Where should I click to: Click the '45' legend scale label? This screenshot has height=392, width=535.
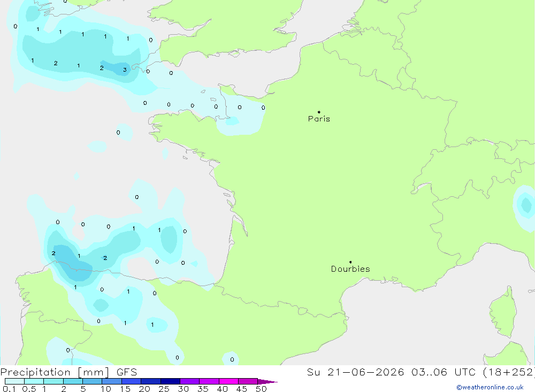[242, 389]
